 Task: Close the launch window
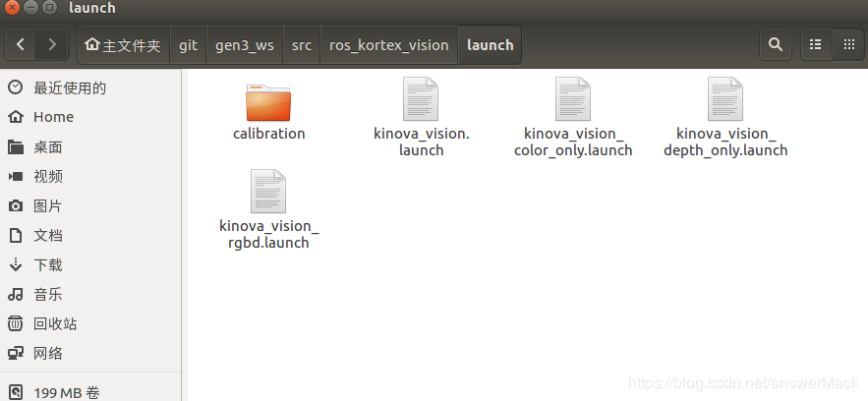(x=12, y=8)
